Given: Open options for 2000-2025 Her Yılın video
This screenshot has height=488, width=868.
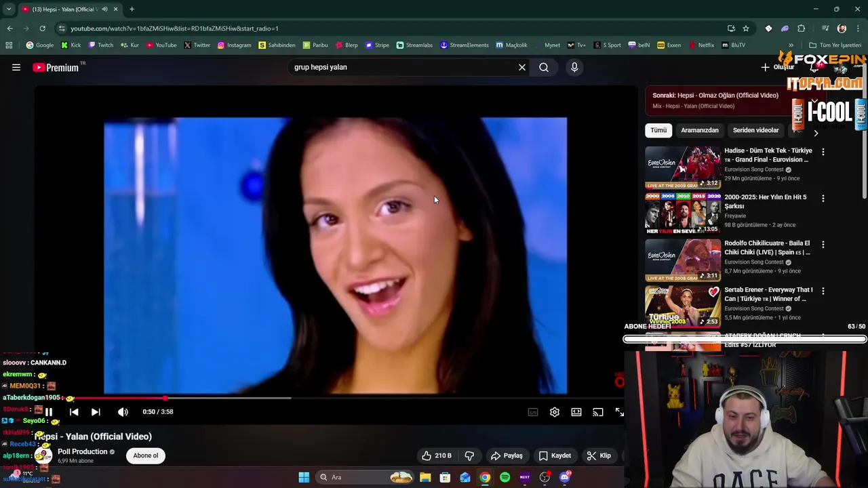Looking at the screenshot, I should point(823,199).
